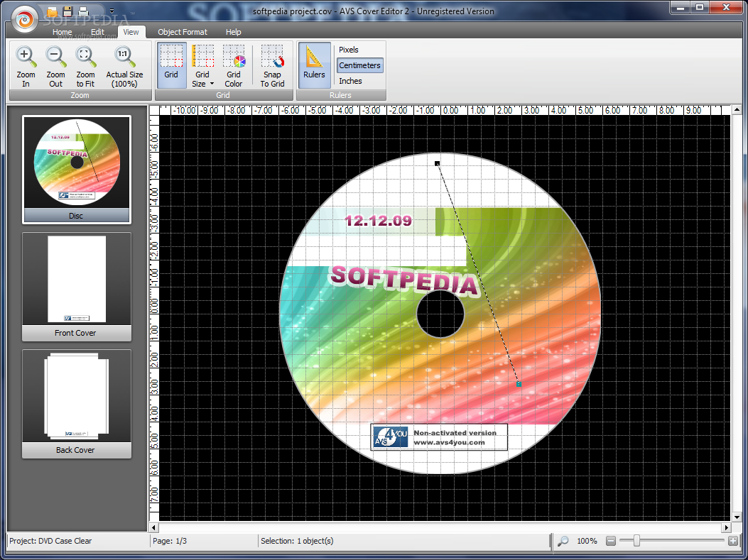Open the Help tab
Viewport: 748px width, 560px height.
click(233, 32)
